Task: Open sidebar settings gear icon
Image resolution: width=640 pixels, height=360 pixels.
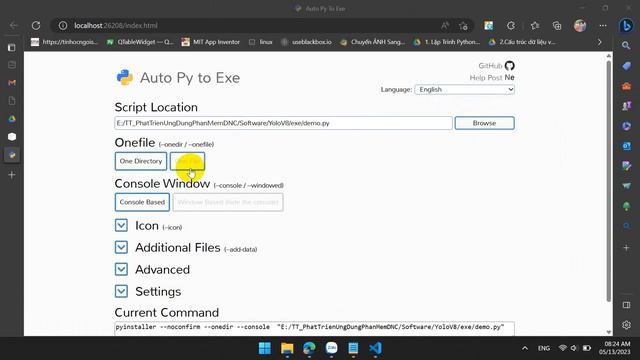Action: point(627,324)
